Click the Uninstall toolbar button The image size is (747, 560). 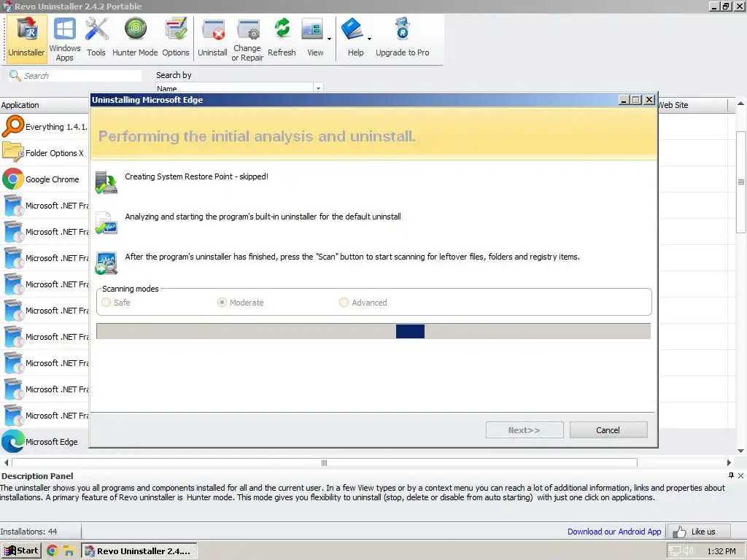click(x=212, y=38)
